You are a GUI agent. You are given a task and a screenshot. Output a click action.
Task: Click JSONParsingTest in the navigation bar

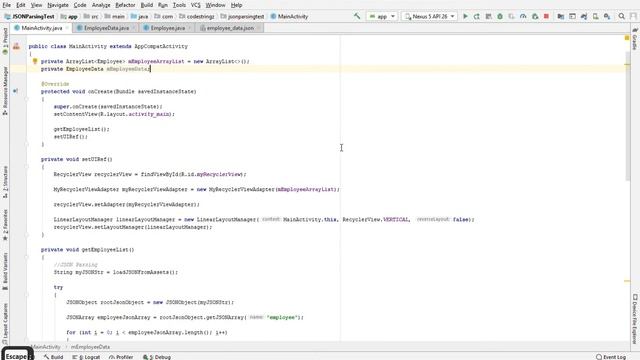click(29, 16)
